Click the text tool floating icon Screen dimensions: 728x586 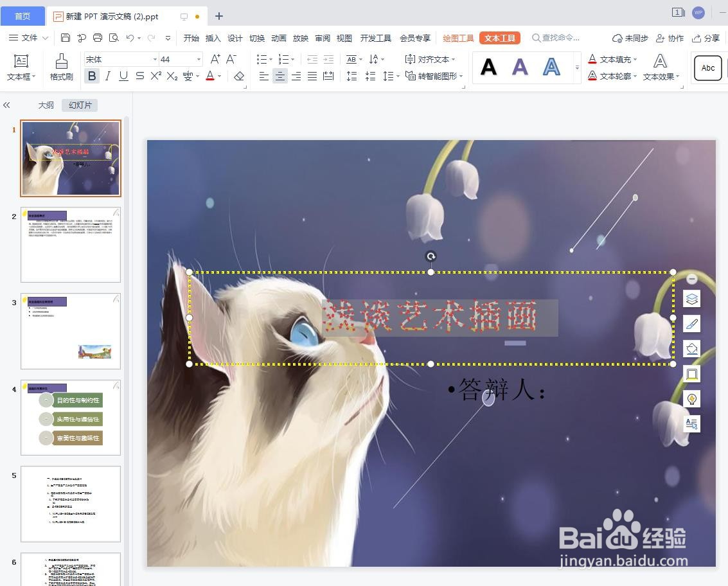(692, 423)
